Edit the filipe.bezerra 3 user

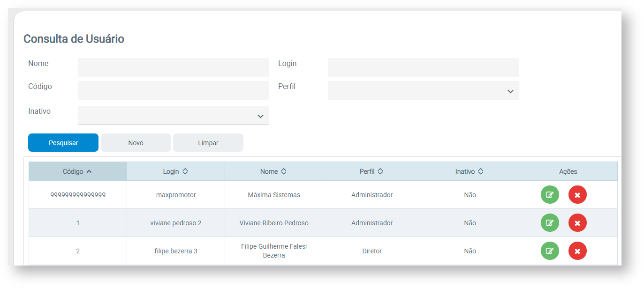550,251
